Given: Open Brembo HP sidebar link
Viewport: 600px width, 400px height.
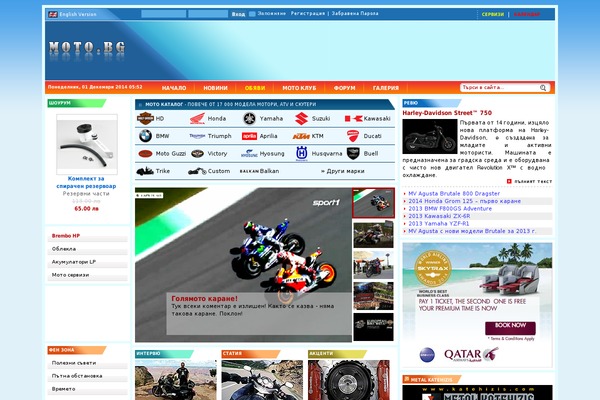Looking at the screenshot, I should 66,236.
